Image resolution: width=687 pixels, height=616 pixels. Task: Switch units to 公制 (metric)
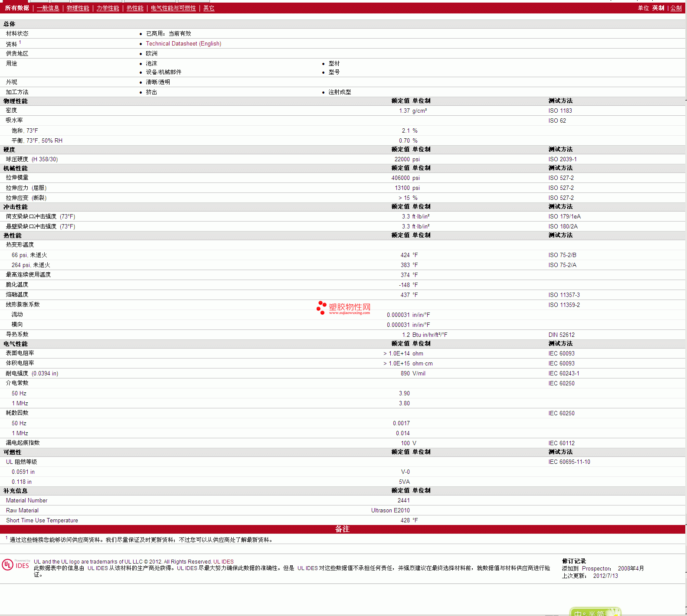click(x=676, y=8)
